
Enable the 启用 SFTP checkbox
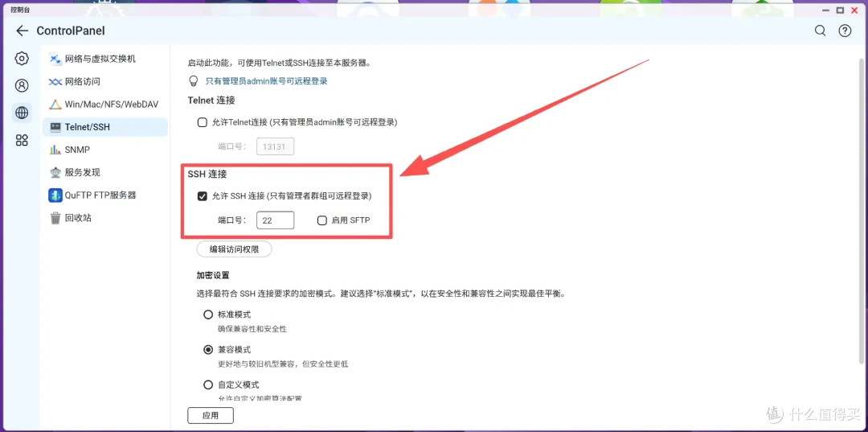(x=321, y=220)
